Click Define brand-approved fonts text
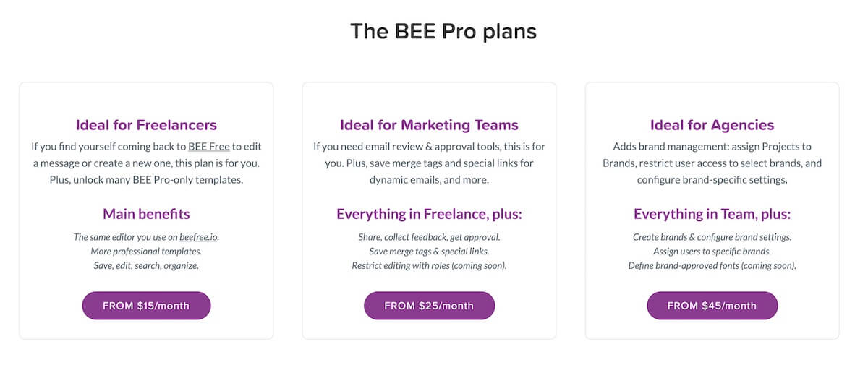Image resolution: width=868 pixels, height=365 pixels. coord(712,265)
